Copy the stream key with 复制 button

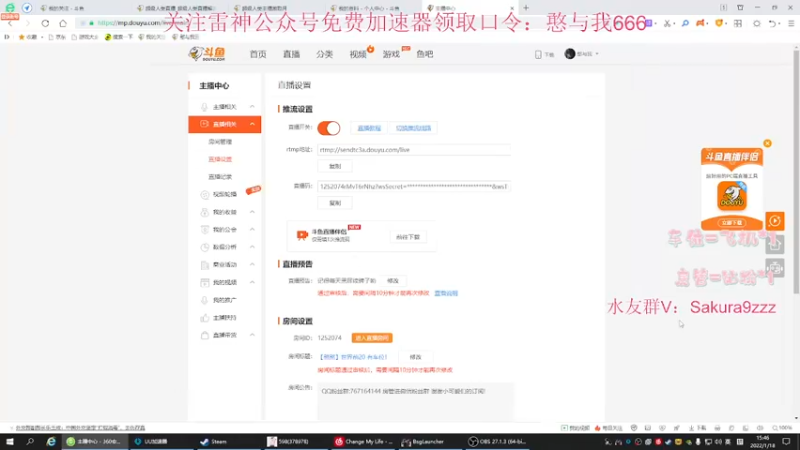[335, 203]
